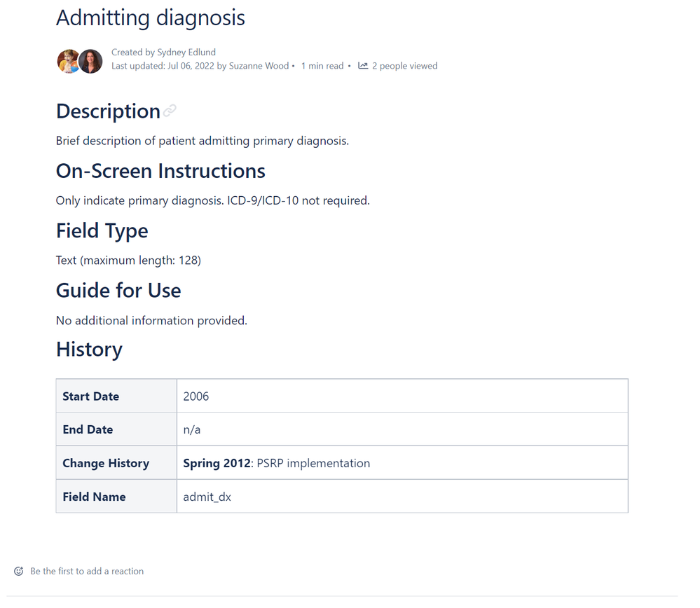The width and height of the screenshot is (700, 608).
Task: Click the Admitting diagnosis page title
Action: pyautogui.click(x=151, y=18)
